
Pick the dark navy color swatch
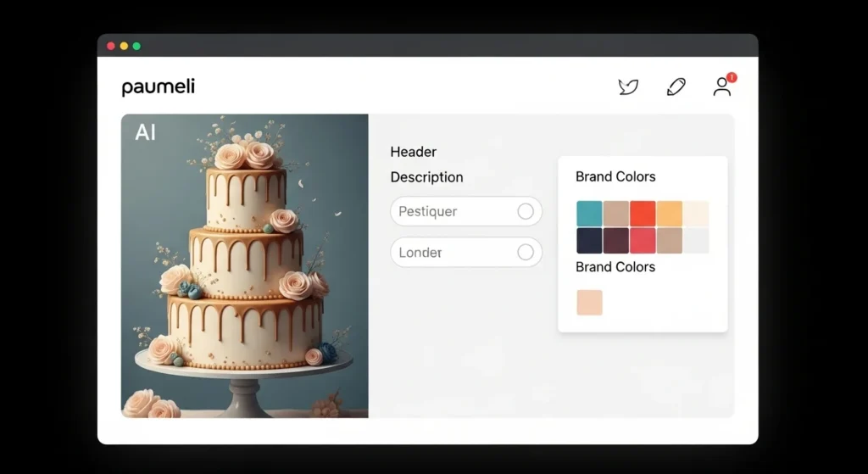tap(589, 241)
